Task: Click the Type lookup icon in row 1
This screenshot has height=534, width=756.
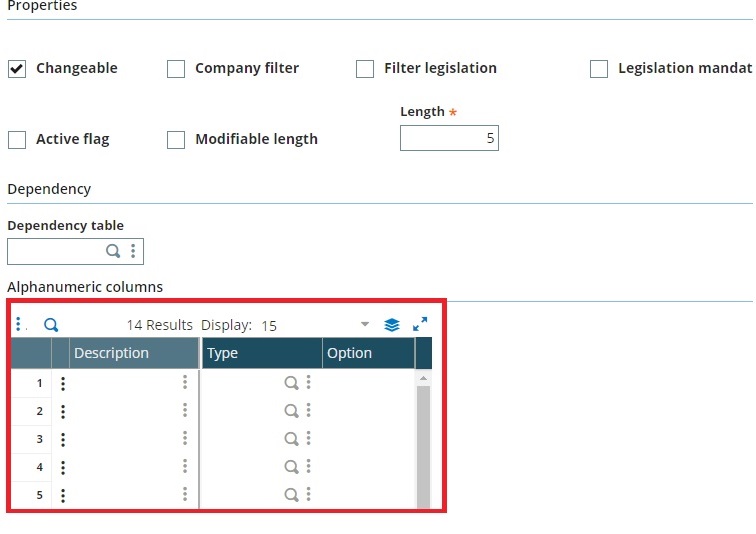Action: point(291,383)
